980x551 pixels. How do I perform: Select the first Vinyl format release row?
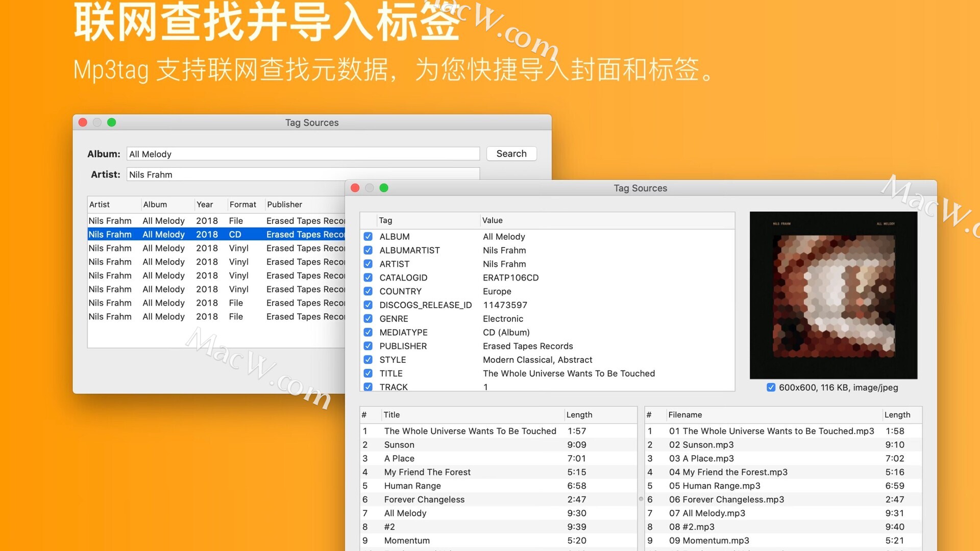tap(216, 248)
